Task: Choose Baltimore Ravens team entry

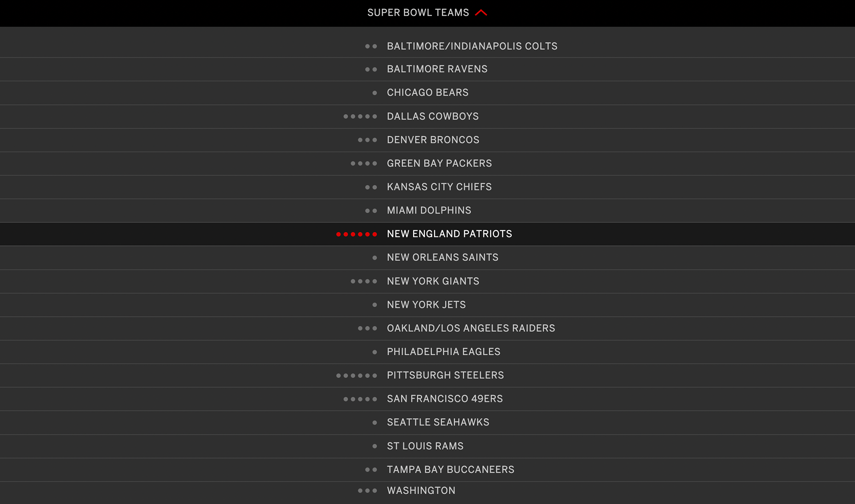Action: point(437,69)
